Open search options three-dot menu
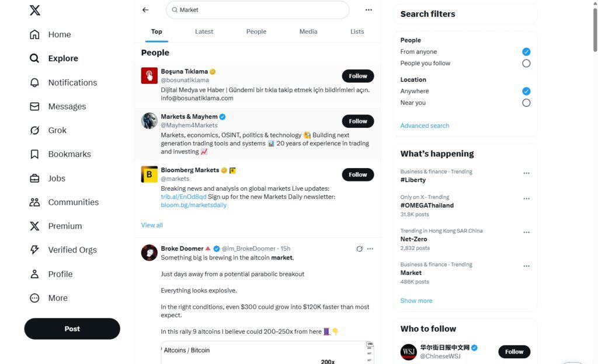This screenshot has height=364, width=598. [368, 10]
